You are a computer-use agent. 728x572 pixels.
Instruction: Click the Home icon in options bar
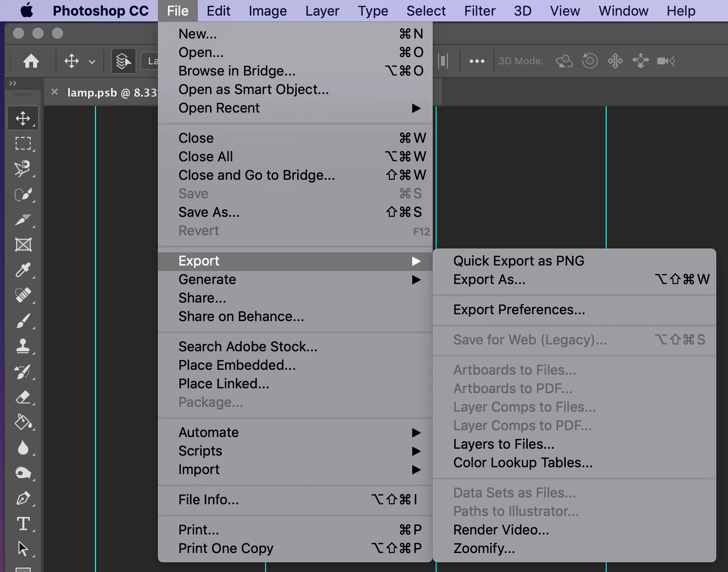(31, 61)
